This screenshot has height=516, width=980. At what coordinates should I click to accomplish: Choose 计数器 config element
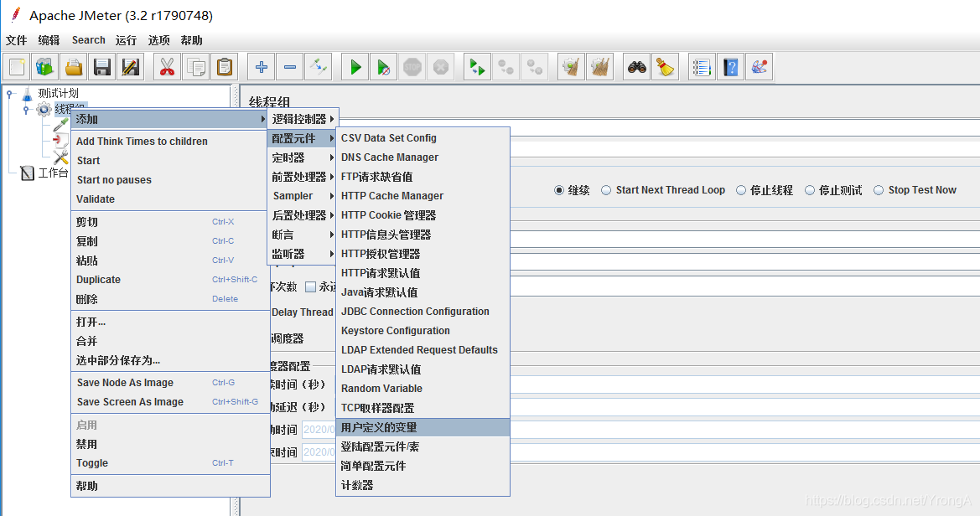click(x=423, y=485)
